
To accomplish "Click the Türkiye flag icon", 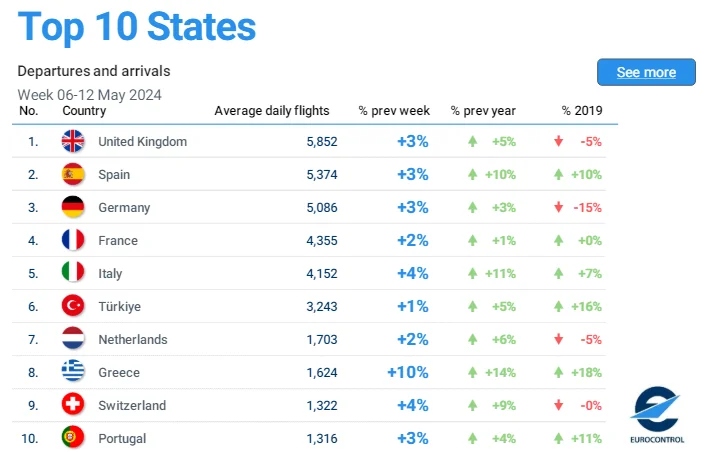I will [x=73, y=306].
